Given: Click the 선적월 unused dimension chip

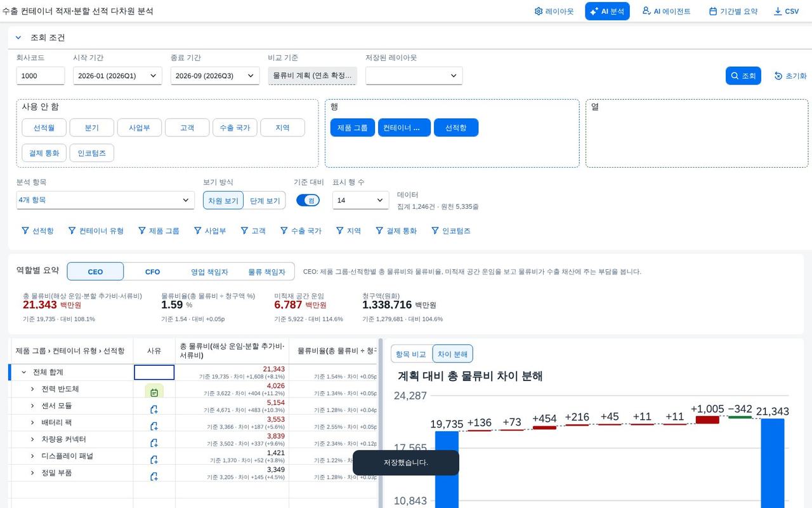Looking at the screenshot, I should click(x=44, y=128).
